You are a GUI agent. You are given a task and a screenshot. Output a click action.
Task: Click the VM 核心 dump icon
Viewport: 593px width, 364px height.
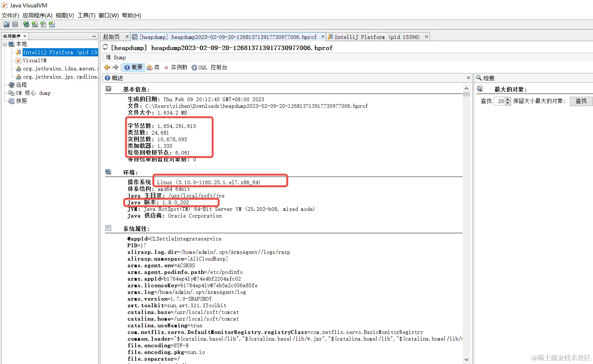[11, 93]
